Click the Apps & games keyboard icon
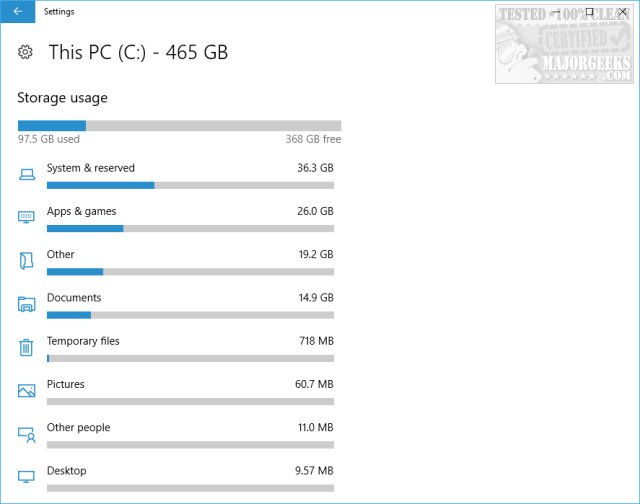This screenshot has width=640, height=504. click(x=27, y=218)
